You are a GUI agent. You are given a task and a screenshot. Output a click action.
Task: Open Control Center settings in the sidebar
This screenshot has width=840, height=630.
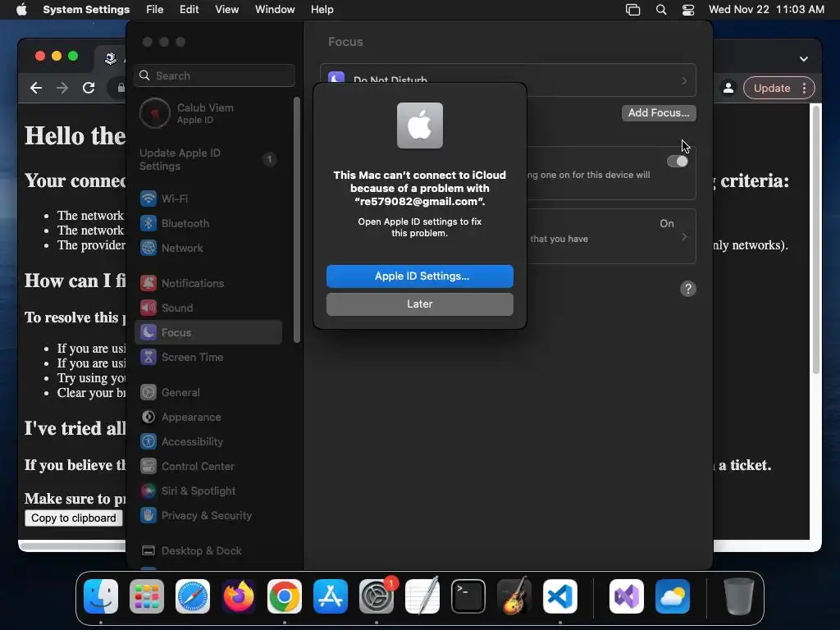point(208,467)
